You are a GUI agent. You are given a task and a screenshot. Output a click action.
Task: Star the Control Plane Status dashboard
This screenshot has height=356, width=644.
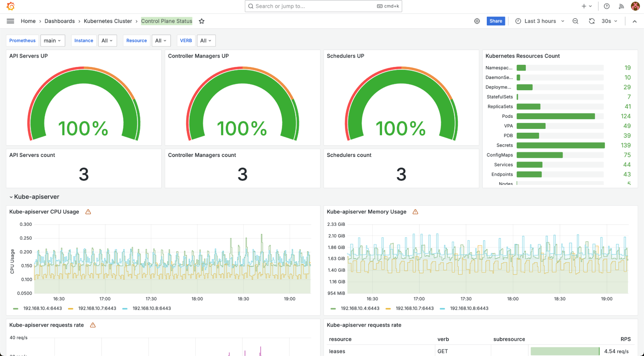[x=202, y=21]
